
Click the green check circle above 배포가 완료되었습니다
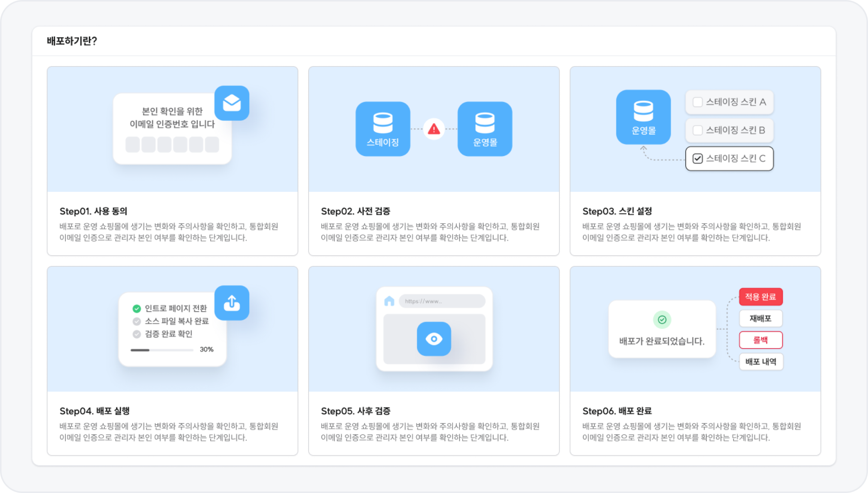click(662, 320)
